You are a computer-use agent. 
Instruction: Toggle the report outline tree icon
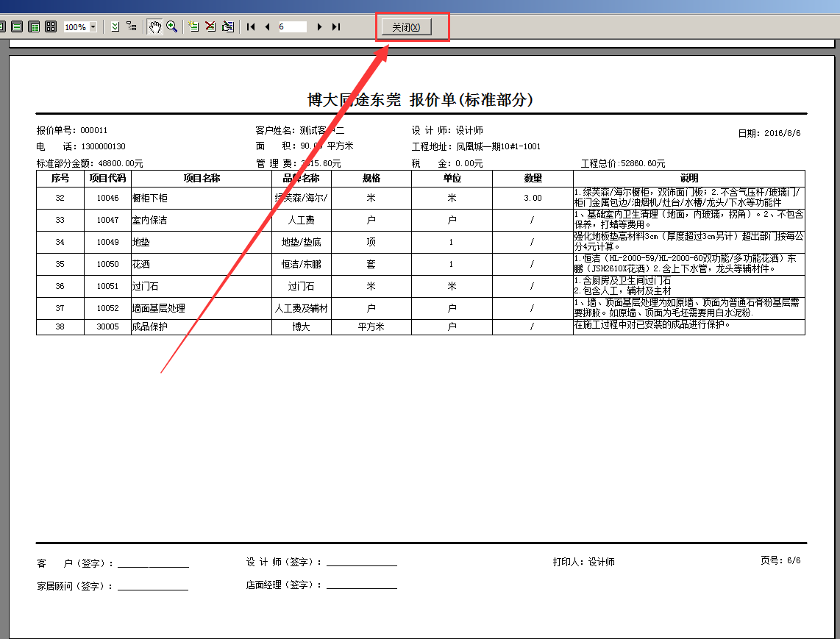coord(132,26)
